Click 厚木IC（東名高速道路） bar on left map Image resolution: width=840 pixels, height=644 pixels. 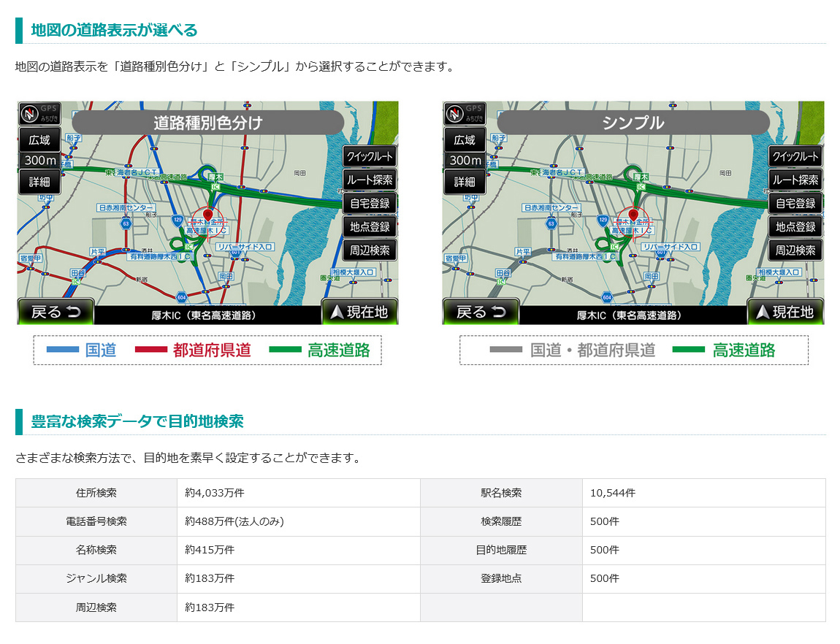208,315
